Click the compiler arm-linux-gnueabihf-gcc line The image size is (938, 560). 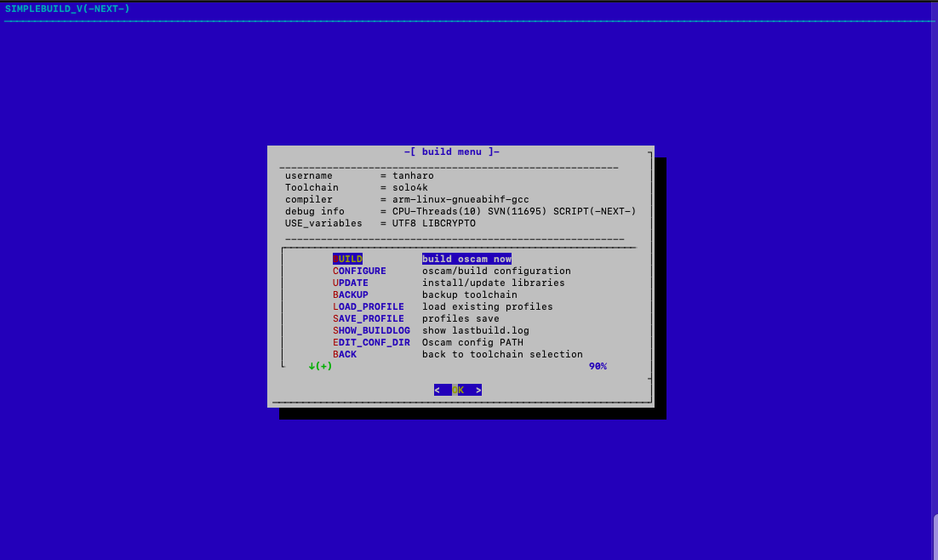407,199
